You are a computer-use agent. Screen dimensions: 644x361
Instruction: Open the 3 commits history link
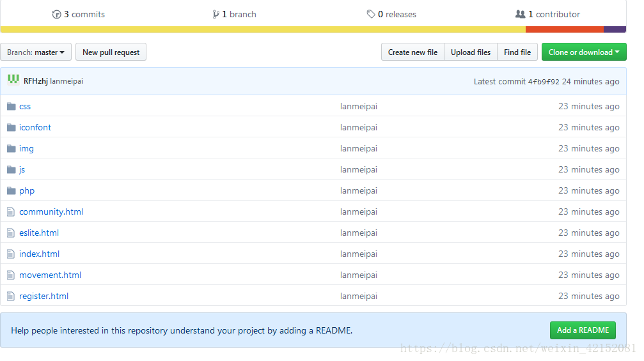(x=79, y=14)
